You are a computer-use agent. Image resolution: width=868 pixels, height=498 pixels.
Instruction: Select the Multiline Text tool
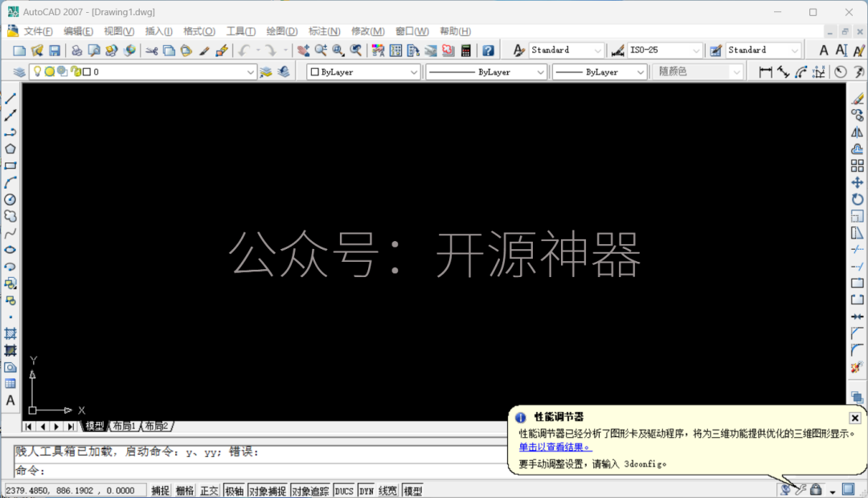[x=10, y=401]
